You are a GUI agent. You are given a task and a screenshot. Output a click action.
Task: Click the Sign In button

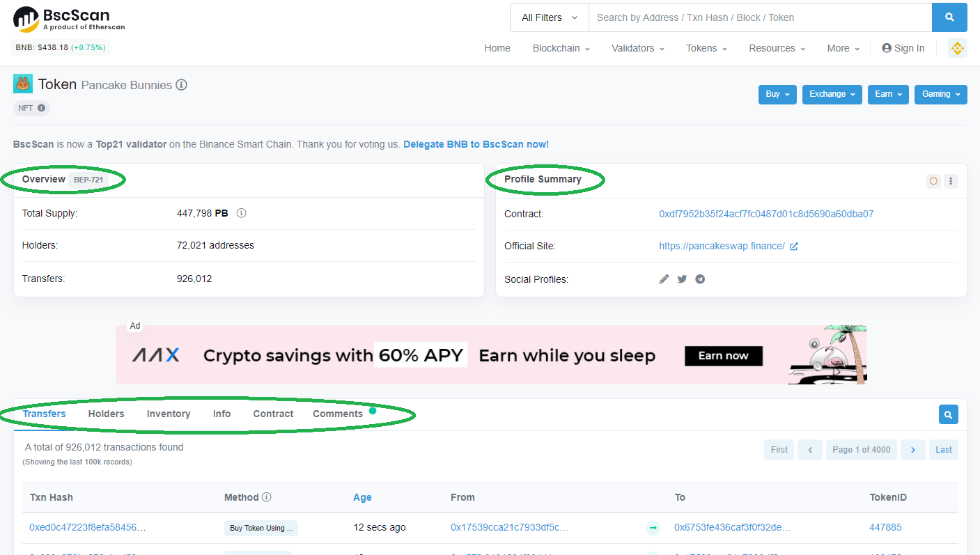(903, 48)
